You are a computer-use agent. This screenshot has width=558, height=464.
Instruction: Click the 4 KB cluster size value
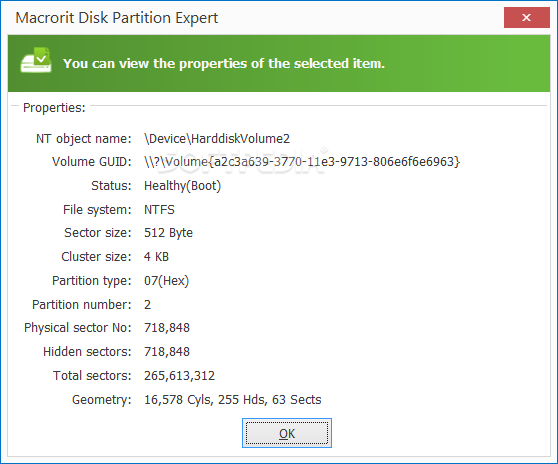[156, 257]
